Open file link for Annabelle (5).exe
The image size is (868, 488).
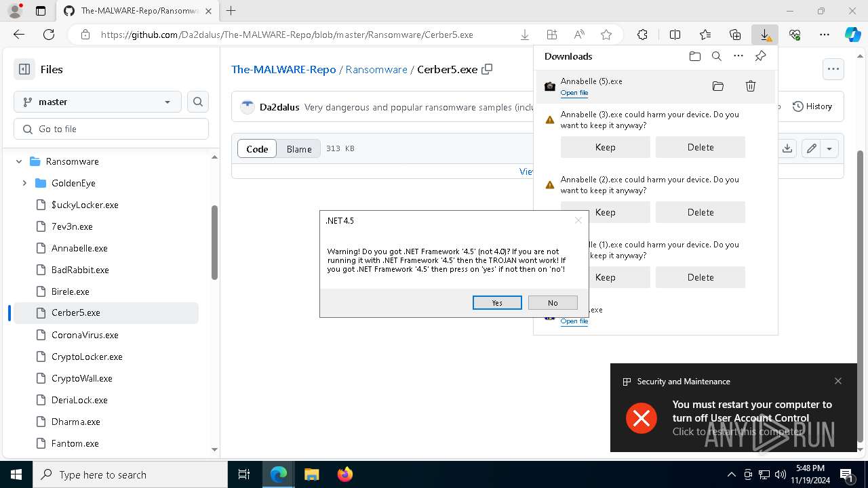click(x=574, y=93)
